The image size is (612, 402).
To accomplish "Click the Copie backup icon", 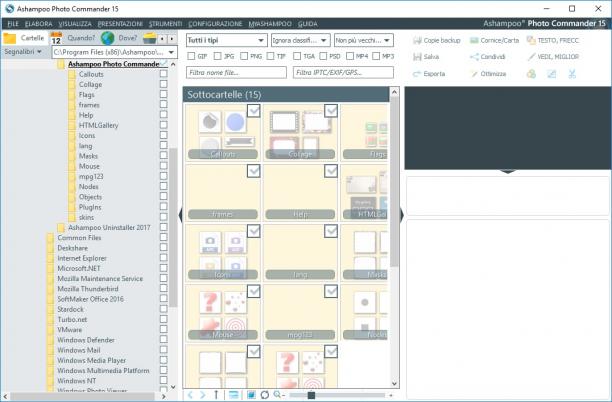I will coord(417,40).
